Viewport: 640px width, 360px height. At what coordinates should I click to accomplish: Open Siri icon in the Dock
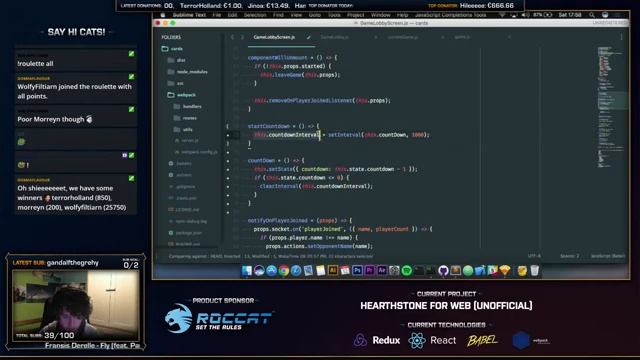coord(259,271)
